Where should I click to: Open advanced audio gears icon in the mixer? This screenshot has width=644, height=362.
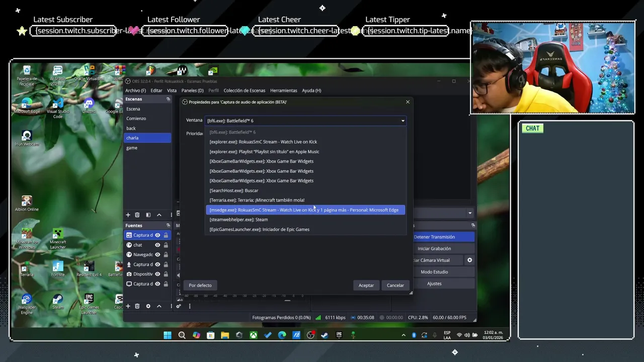[x=179, y=306]
